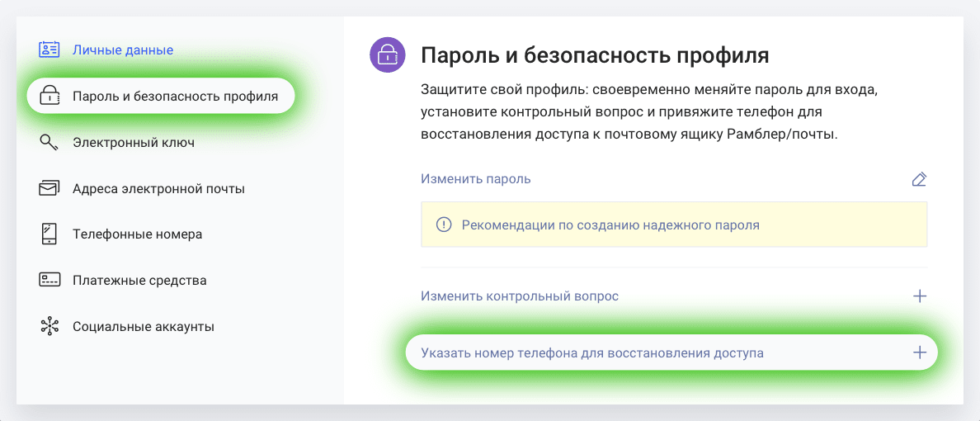Open the Личные данные menu section
980x421 pixels.
[123, 50]
